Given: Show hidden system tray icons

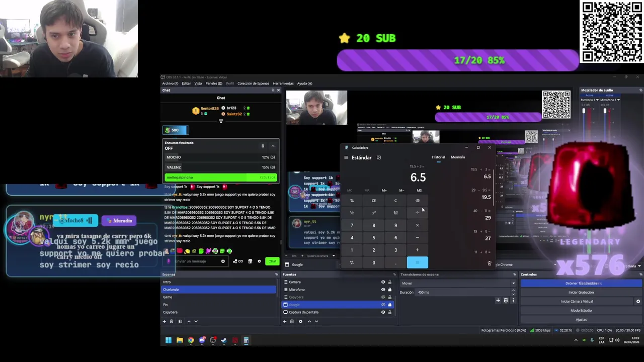Looking at the screenshot, I should click(x=576, y=340).
